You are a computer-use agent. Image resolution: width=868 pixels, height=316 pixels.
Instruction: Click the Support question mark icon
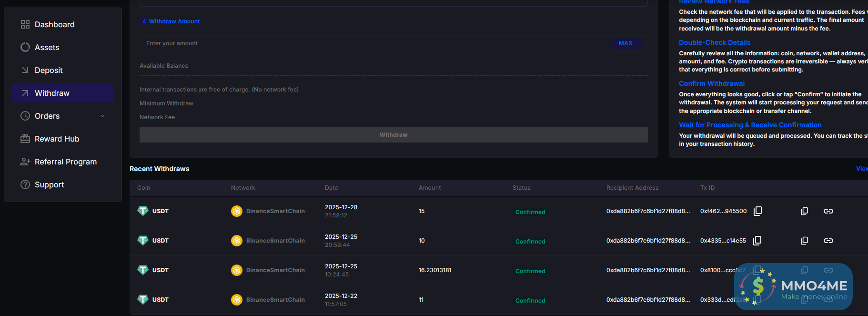25,184
